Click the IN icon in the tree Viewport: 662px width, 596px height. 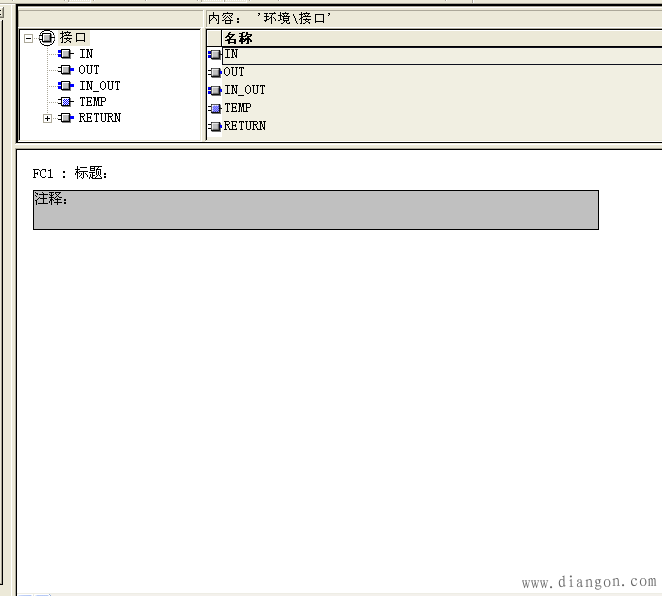point(66,54)
